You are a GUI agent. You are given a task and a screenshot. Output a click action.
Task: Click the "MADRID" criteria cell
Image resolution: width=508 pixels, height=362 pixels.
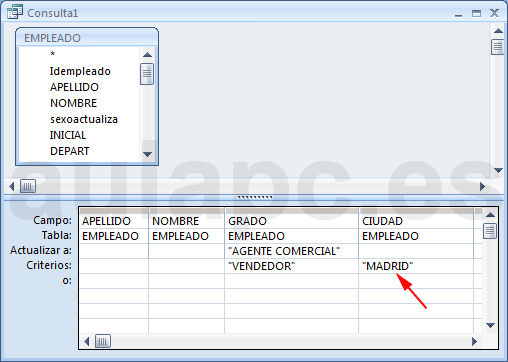[x=416, y=266]
